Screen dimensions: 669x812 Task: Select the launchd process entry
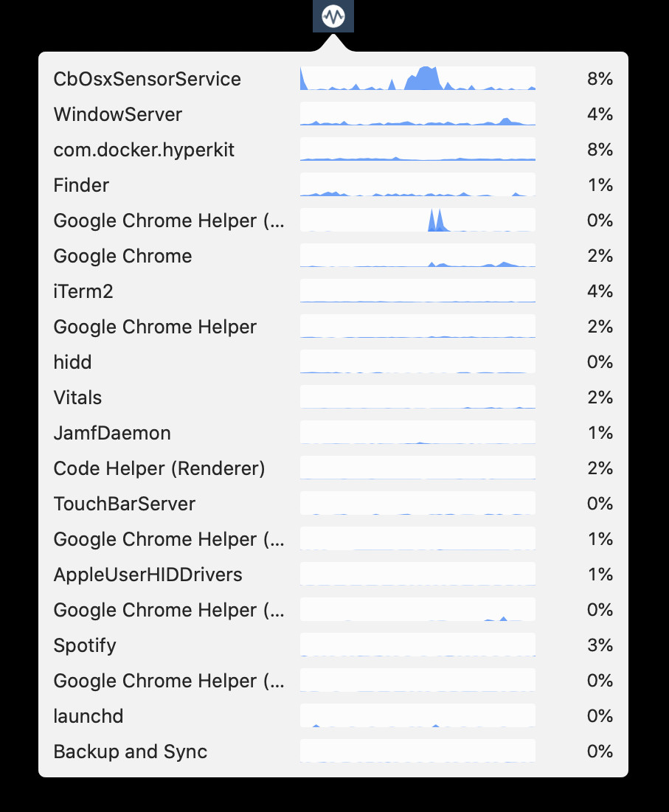pyautogui.click(x=333, y=716)
